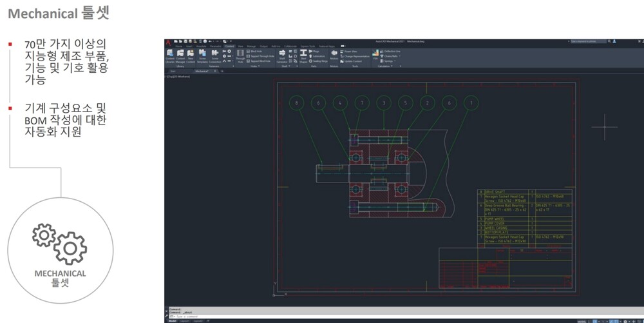The height and width of the screenshot is (323, 644).
Task: Open the Content Libraries tool
Action: click(x=170, y=55)
